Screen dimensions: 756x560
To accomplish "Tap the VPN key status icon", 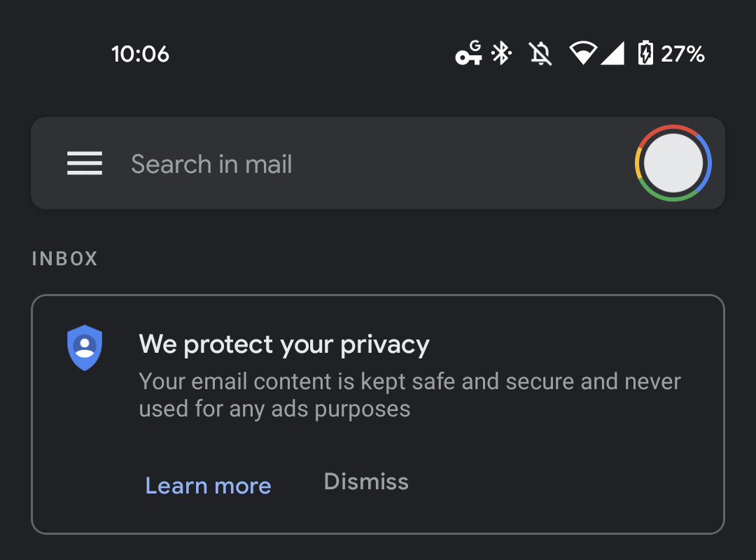I will click(468, 54).
